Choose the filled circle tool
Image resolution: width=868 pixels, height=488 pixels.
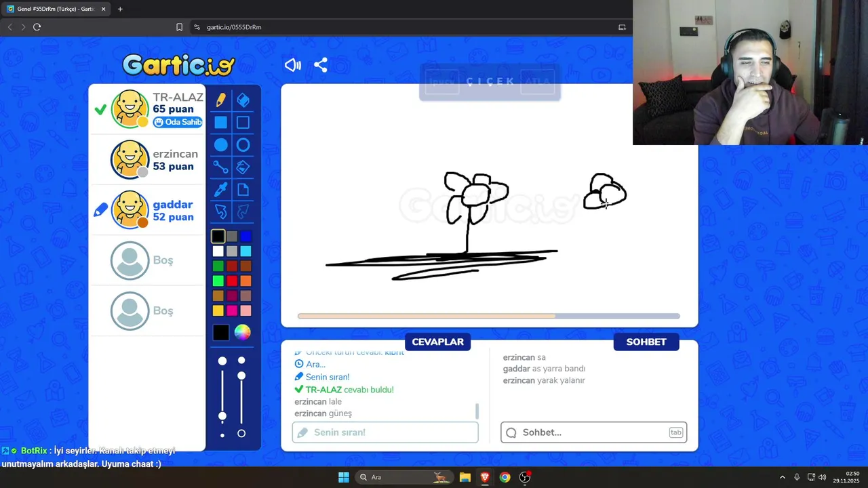click(x=221, y=145)
